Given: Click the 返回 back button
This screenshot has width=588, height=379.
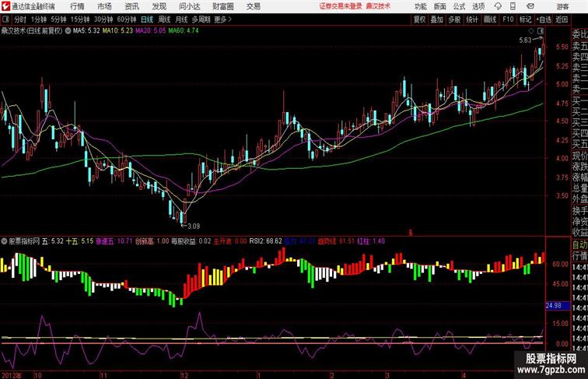Looking at the screenshot, I should (x=562, y=19).
